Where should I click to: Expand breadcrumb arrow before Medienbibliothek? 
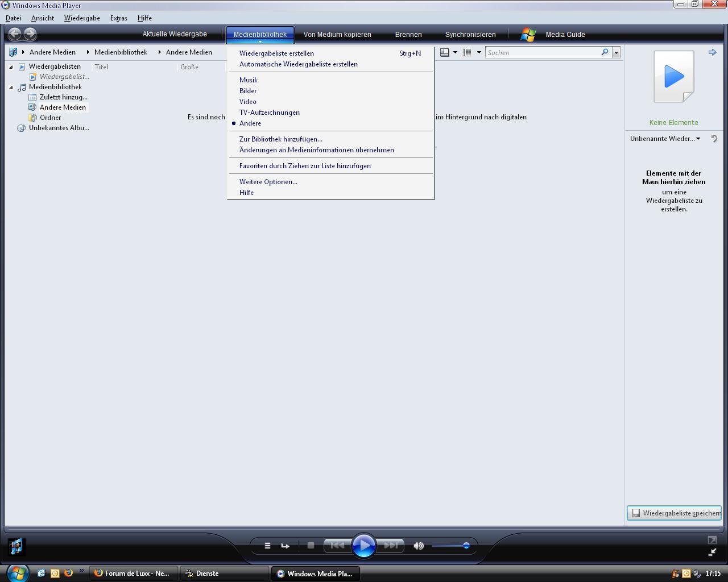coord(88,52)
